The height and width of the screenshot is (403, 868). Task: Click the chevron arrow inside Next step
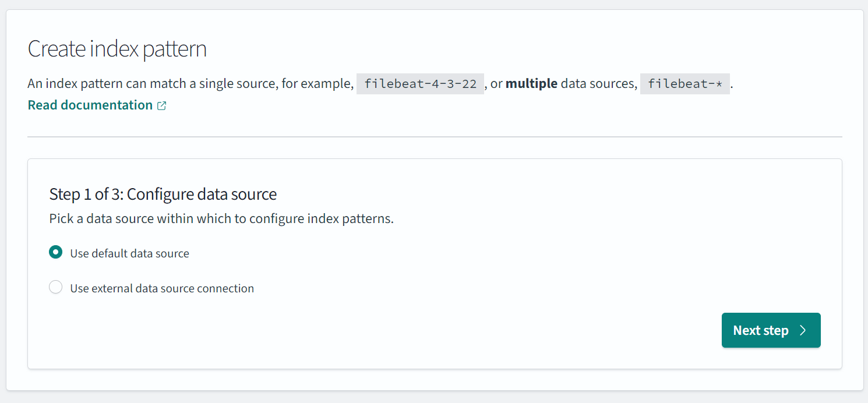tap(803, 331)
